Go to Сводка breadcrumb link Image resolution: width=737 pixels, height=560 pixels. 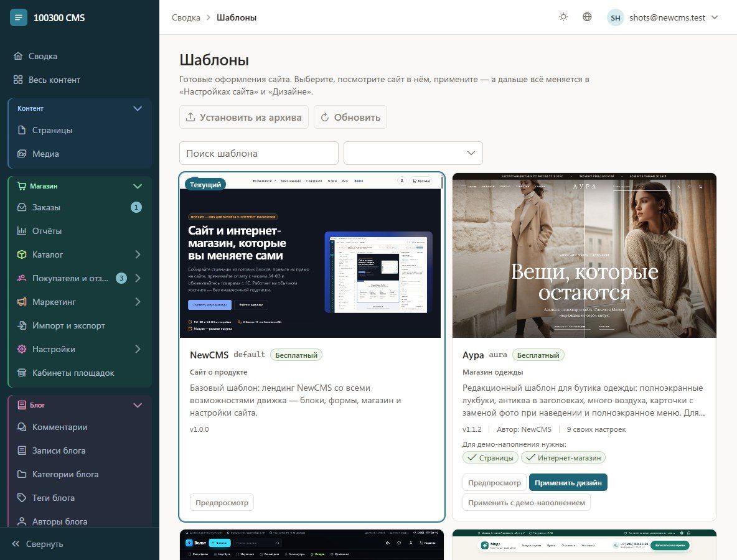click(185, 17)
